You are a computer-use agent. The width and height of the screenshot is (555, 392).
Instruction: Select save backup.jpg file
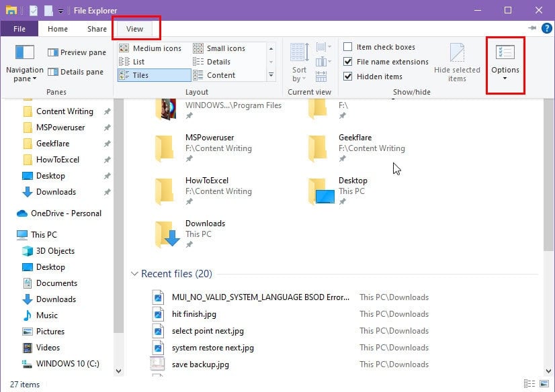[x=200, y=364]
